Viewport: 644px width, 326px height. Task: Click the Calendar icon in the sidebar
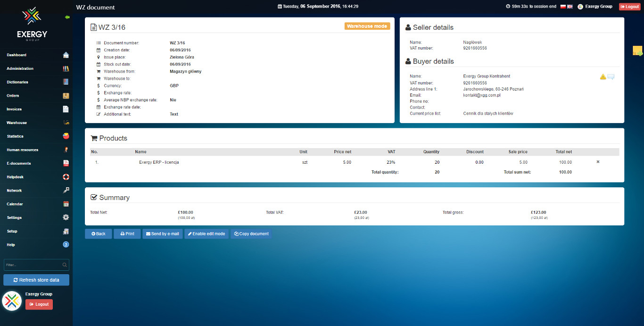pos(66,204)
